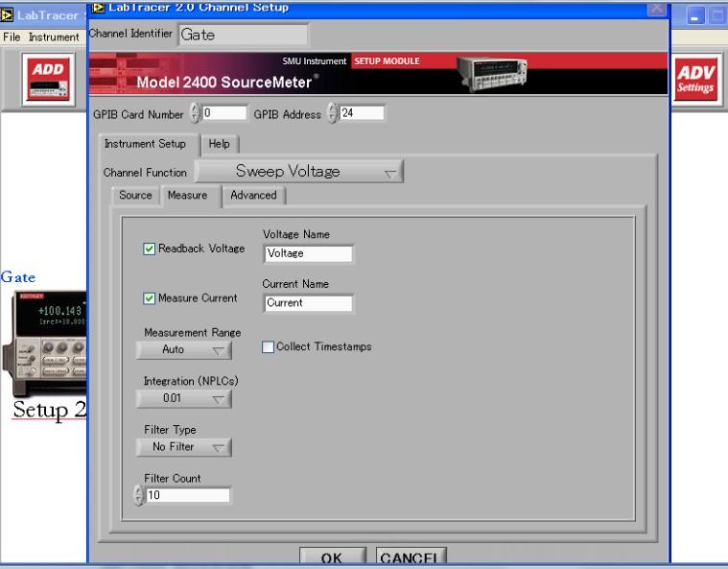Click LabTracer main window title bar icon
728x569 pixels.
pos(7,15)
